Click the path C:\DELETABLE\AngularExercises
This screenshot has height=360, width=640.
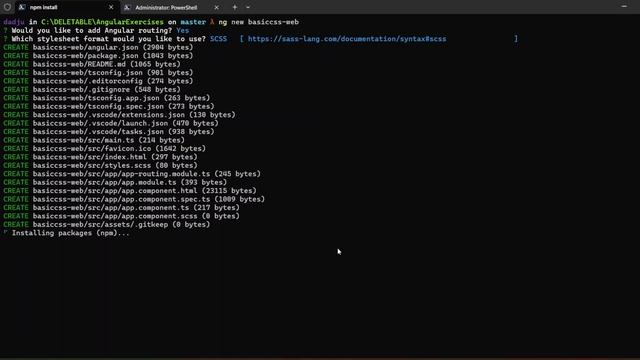102,22
